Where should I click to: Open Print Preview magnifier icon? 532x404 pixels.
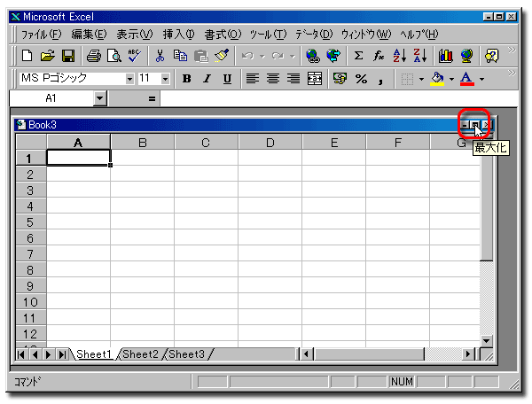pyautogui.click(x=114, y=56)
